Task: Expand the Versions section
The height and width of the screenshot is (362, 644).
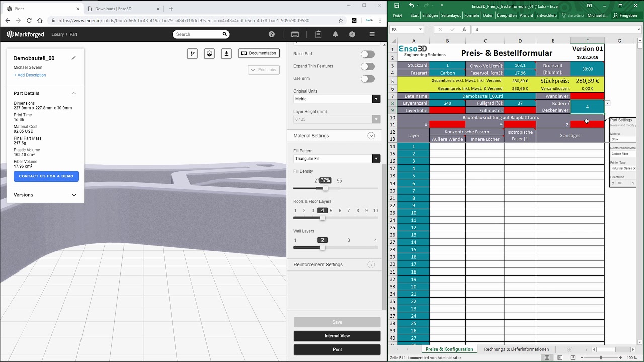Action: 74,195
